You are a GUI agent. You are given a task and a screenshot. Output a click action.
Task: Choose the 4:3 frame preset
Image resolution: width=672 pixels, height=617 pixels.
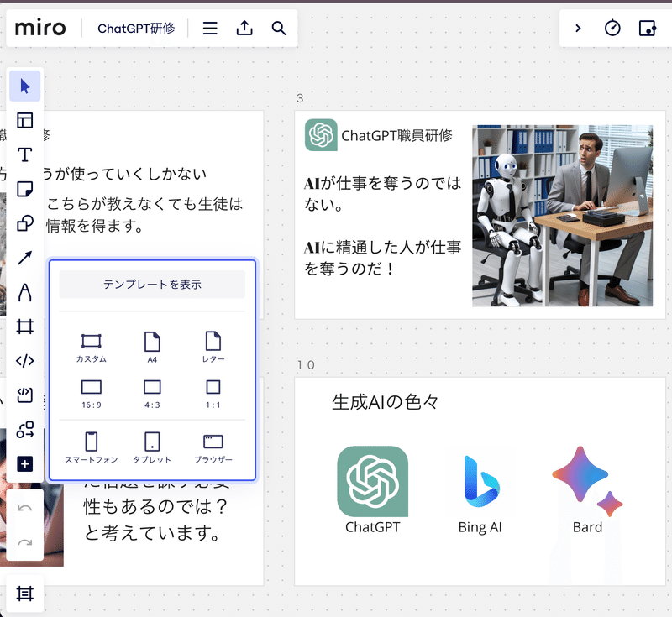click(152, 394)
